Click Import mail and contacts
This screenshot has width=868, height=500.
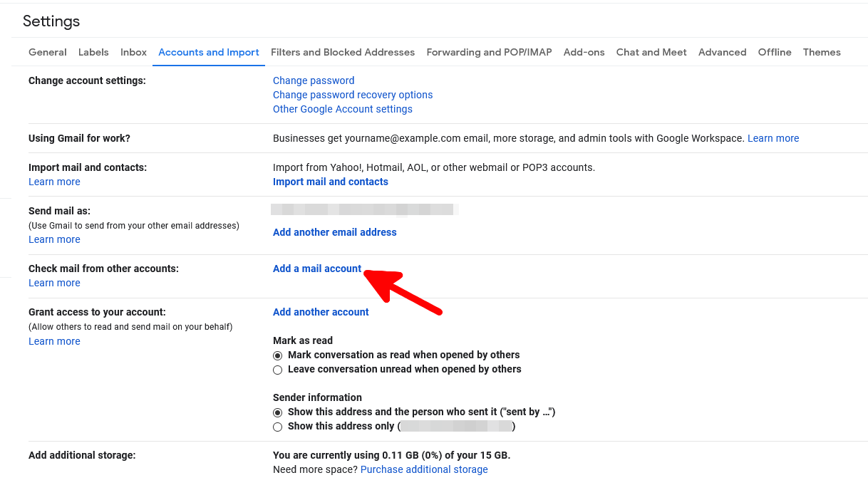point(330,182)
